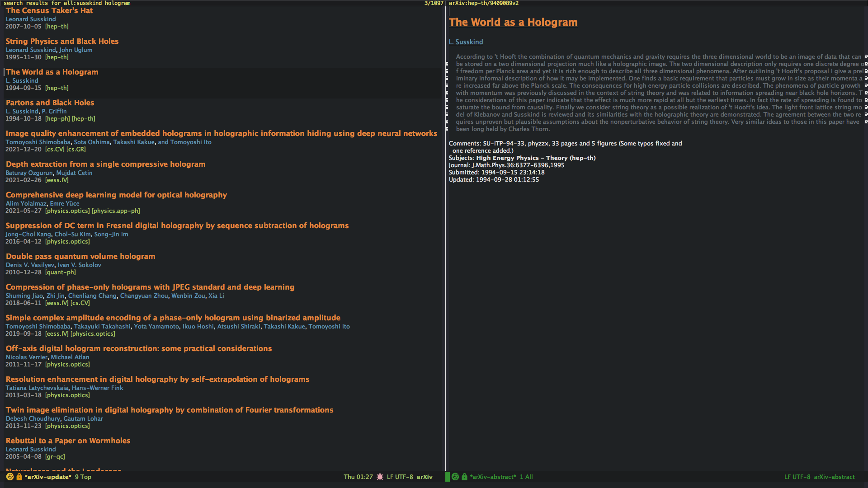868x488 pixels.
Task: Click arXiv major mode indicator in left modeline
Action: [425, 477]
